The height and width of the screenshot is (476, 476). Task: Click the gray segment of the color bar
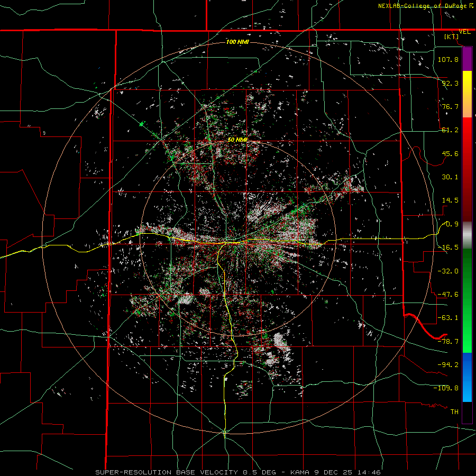click(467, 235)
